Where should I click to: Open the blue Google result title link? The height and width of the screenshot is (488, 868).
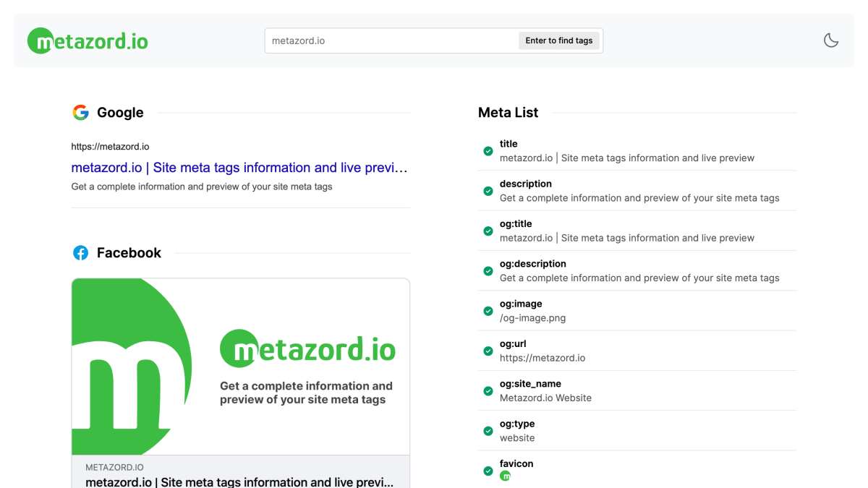pyautogui.click(x=239, y=168)
